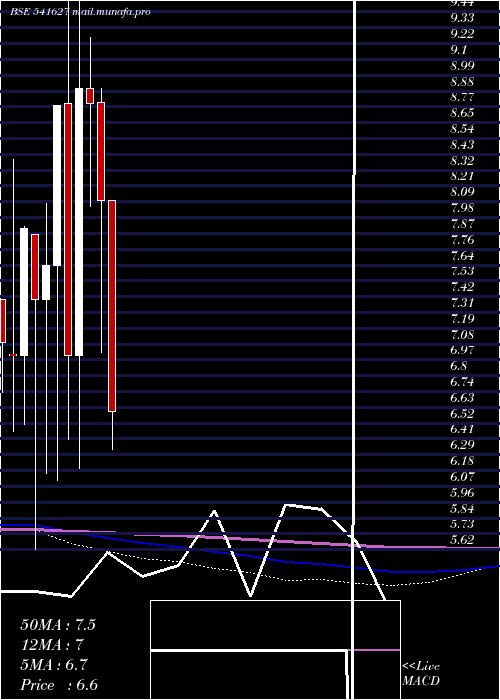Image resolution: width=500 pixels, height=700 pixels.
Task: Click the 6.07 price axis label
Action: coord(462,477)
